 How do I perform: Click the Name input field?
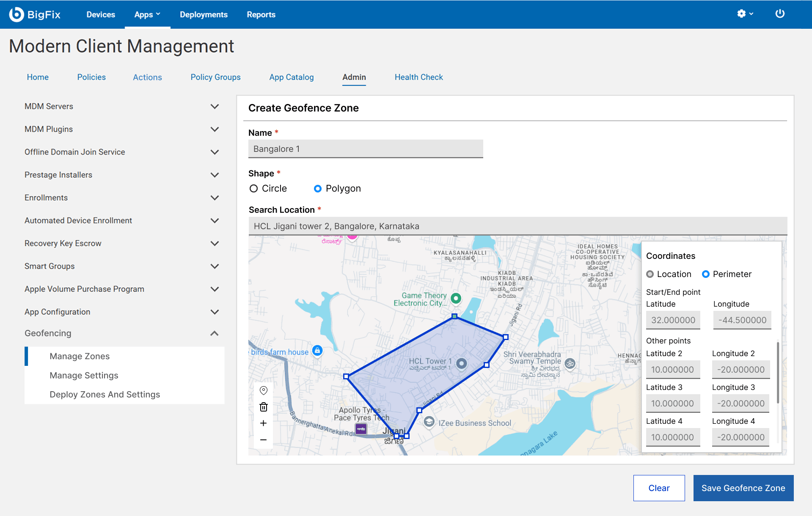pyautogui.click(x=366, y=149)
